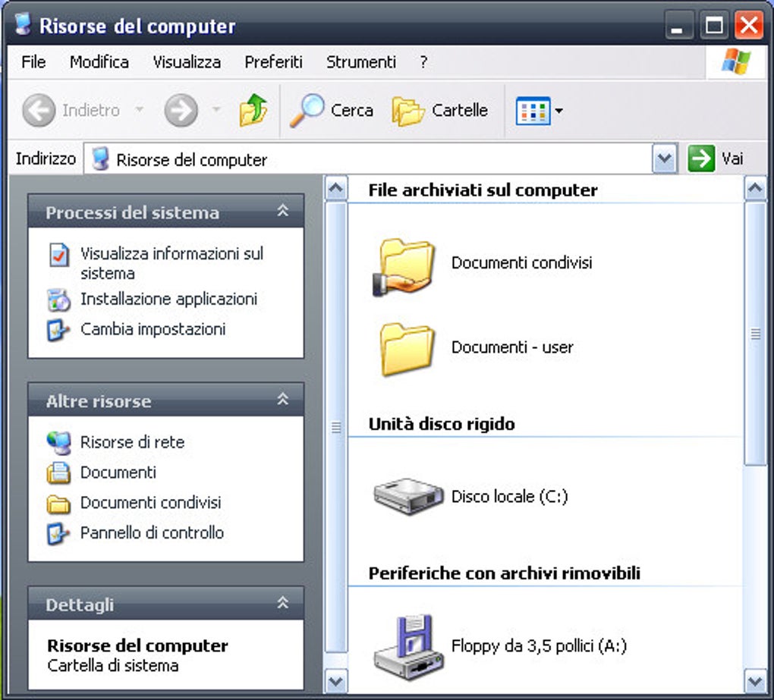The height and width of the screenshot is (700, 774).
Task: Click the Indietro back arrow
Action: click(x=39, y=110)
